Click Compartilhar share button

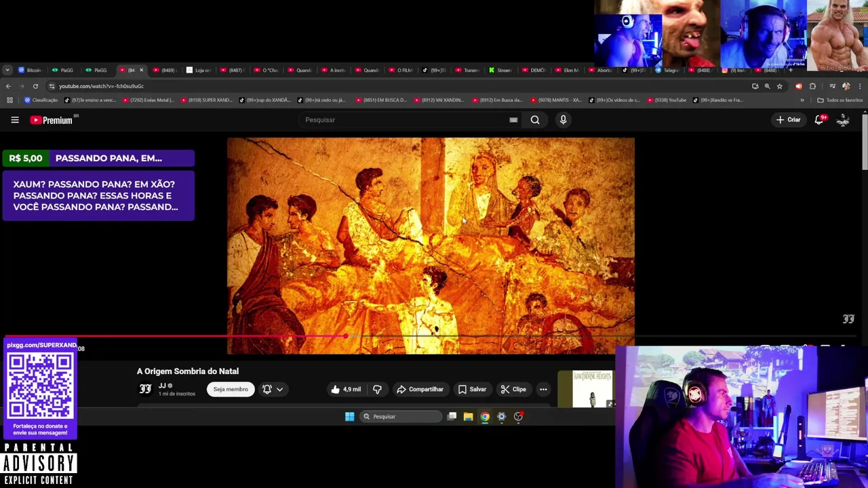point(420,389)
